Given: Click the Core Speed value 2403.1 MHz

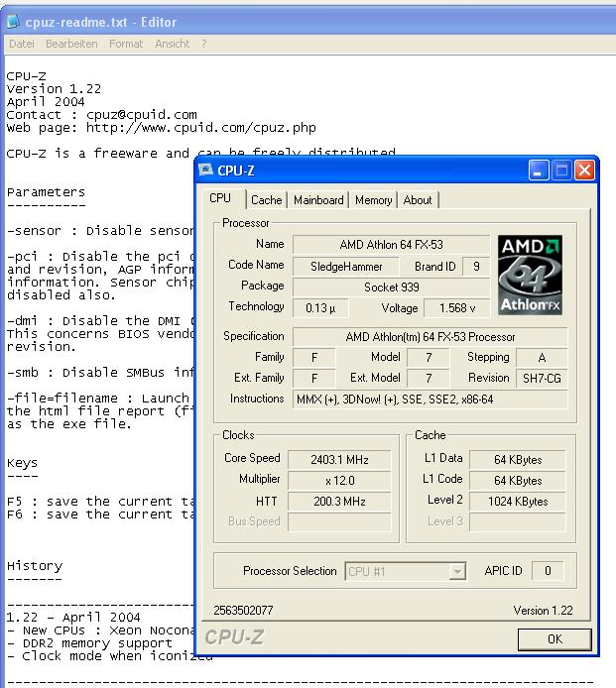Looking at the screenshot, I should point(339,459).
